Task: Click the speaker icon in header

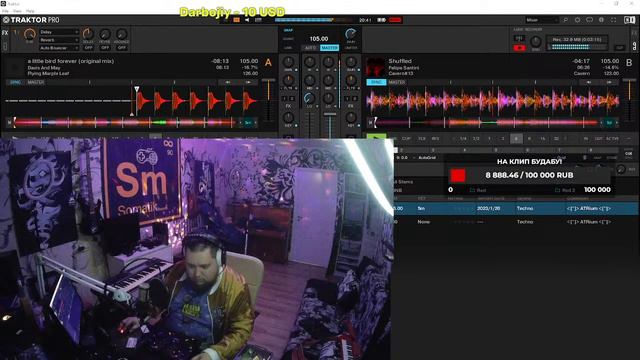Action: pyautogui.click(x=247, y=20)
